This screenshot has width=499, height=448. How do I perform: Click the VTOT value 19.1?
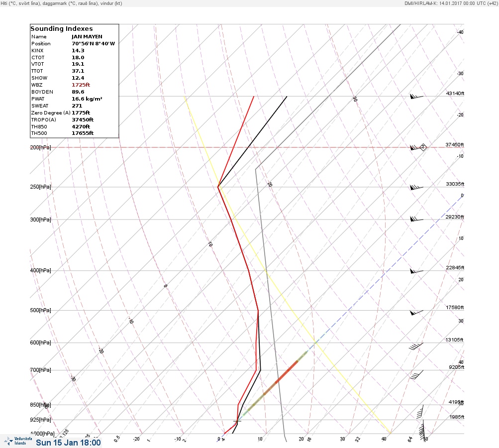tap(78, 64)
